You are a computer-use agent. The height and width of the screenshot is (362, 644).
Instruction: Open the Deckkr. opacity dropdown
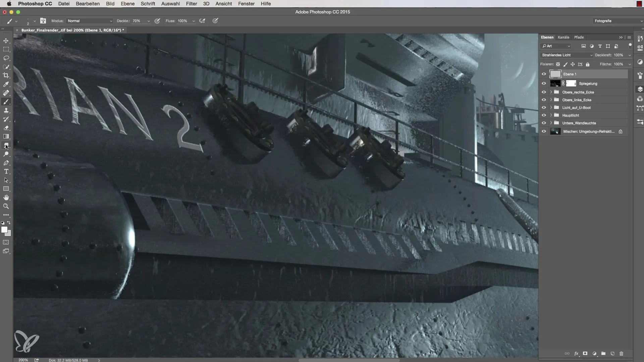(149, 21)
